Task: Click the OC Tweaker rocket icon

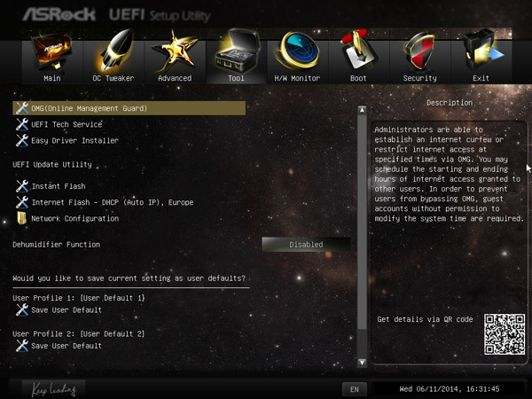Action: tap(114, 51)
